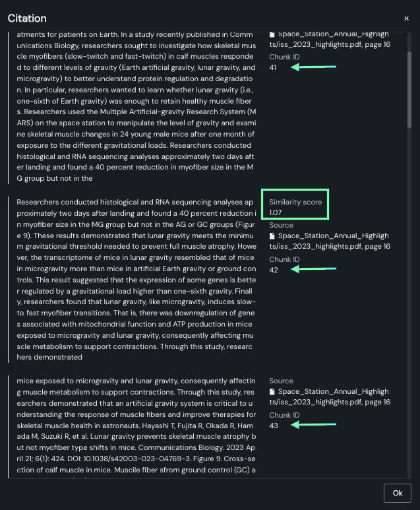The height and width of the screenshot is (510, 420).
Task: Close the Citation dialog with the X
Action: 406,18
